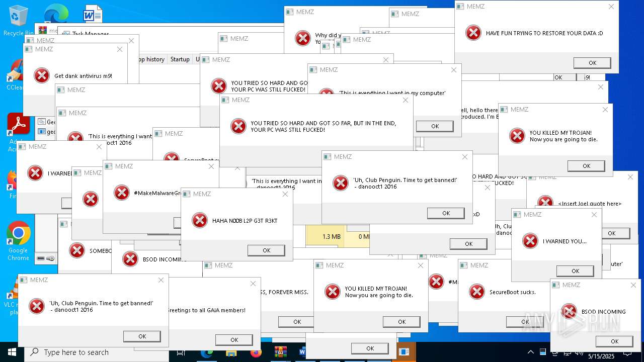Close the Greetings to all GAiA members dialog
This screenshot has width=644, height=362.
253,284
